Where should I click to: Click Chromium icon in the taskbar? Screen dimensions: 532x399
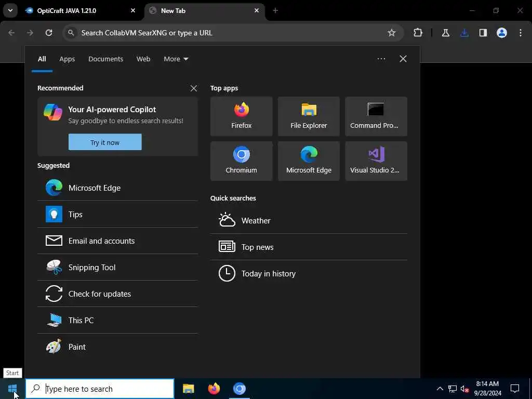(239, 389)
